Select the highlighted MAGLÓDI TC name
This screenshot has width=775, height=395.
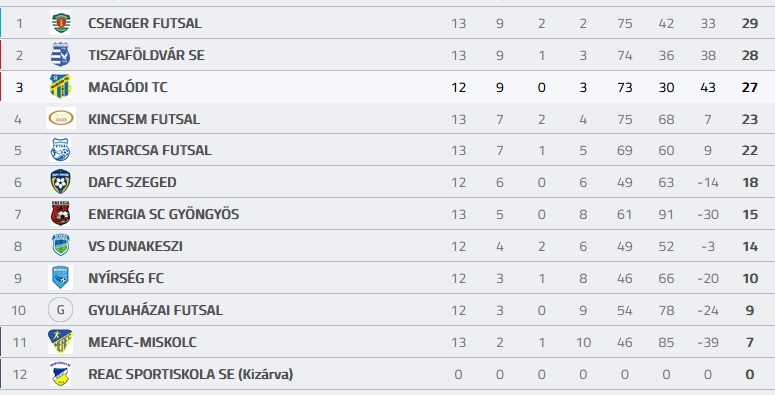tap(128, 87)
